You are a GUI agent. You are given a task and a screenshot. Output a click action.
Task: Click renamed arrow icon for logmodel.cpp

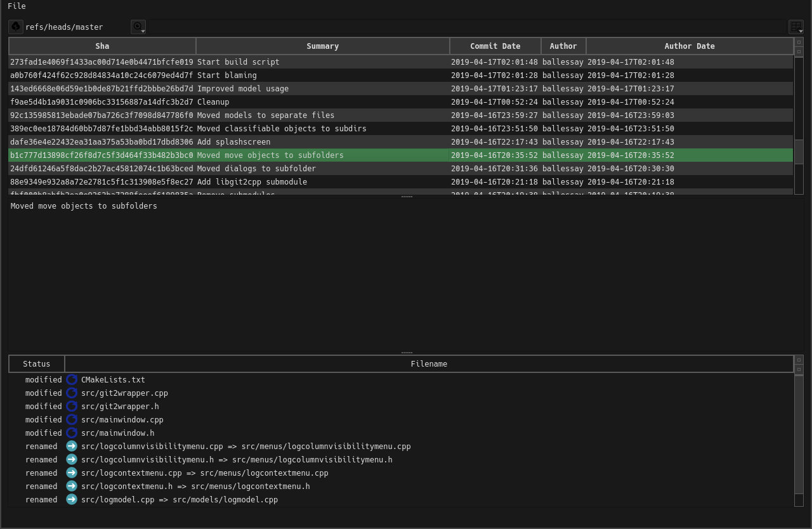coord(72,500)
